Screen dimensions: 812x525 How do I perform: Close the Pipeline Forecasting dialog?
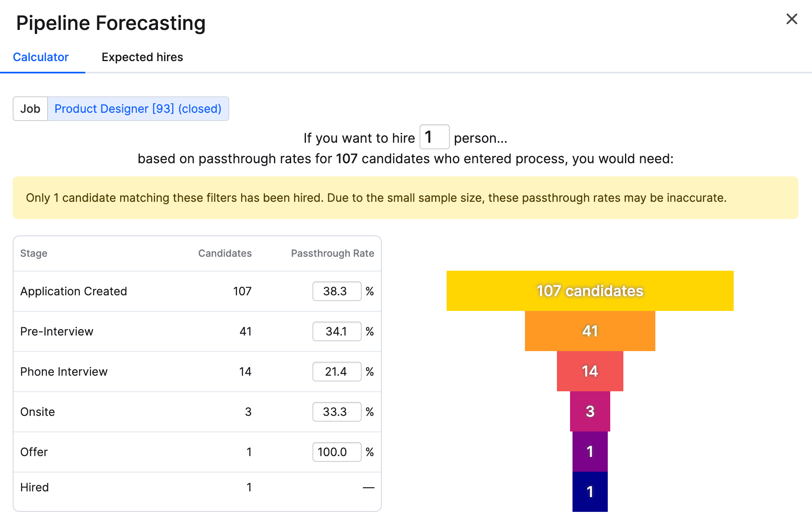coord(791,19)
